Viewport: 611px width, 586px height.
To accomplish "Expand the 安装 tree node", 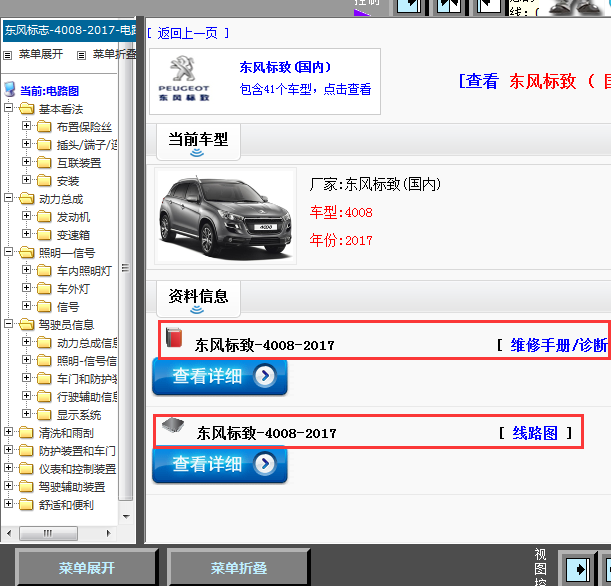I will [26, 180].
